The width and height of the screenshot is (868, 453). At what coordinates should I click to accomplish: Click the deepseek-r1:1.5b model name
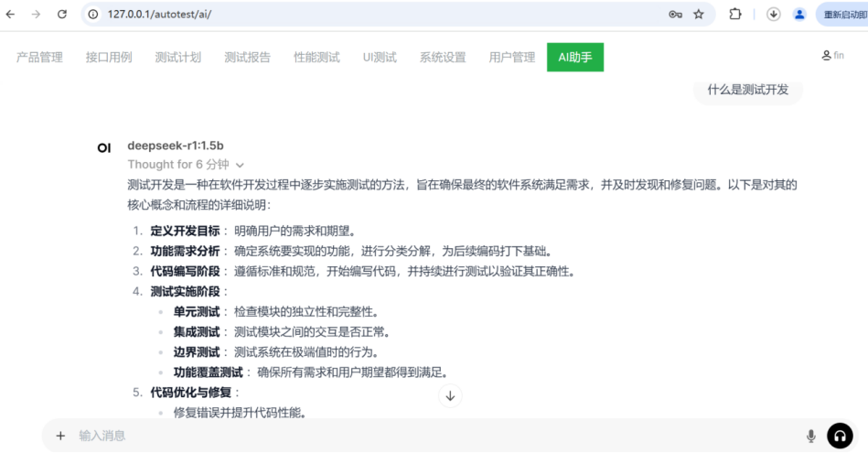coord(176,146)
